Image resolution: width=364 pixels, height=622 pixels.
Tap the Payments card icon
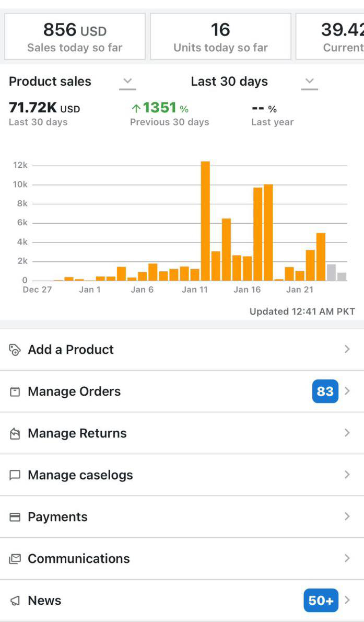coord(15,517)
